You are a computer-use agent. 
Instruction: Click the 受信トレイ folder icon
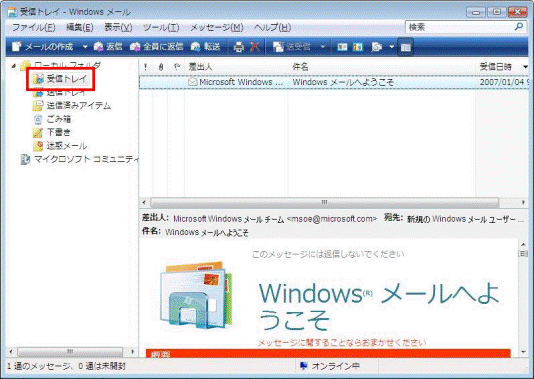pyautogui.click(x=38, y=79)
